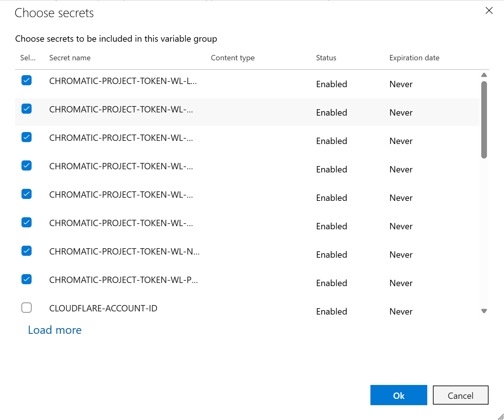Screen dimensions: 504x420
Task: Click the dialog resize grip in the corner
Action: pos(500,417)
